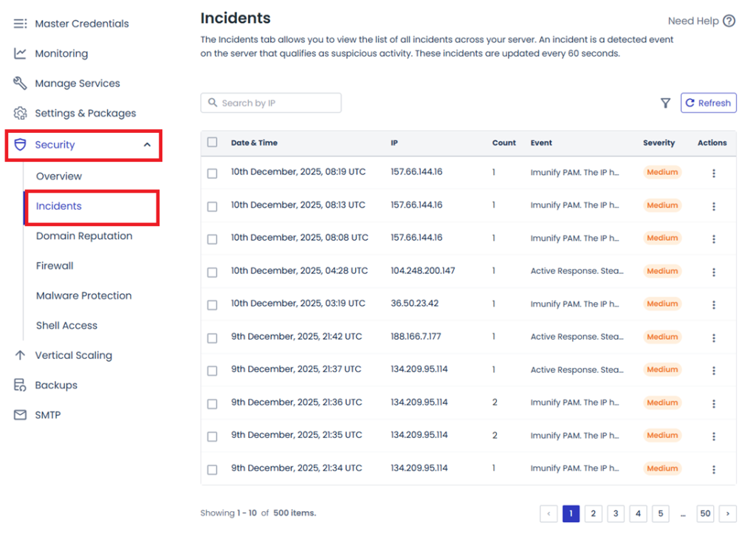
Task: Click Medium badge of 08:19 UTC incident
Action: click(662, 172)
